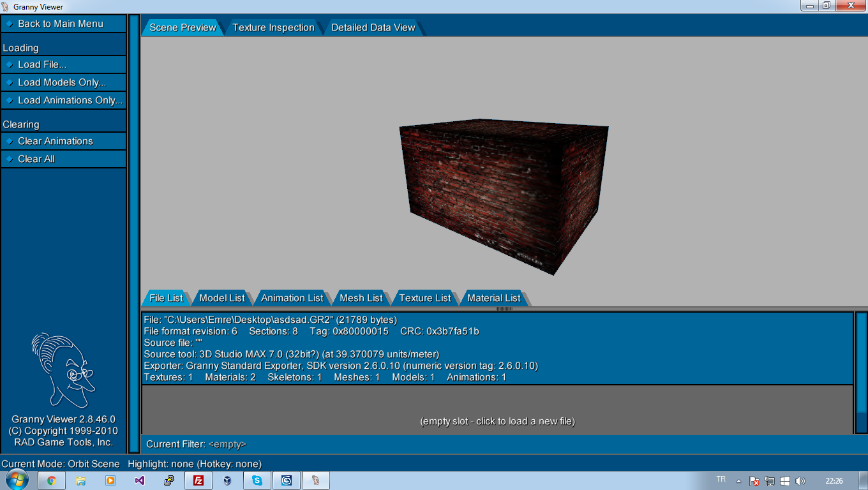Open the Material List tab

(x=494, y=298)
